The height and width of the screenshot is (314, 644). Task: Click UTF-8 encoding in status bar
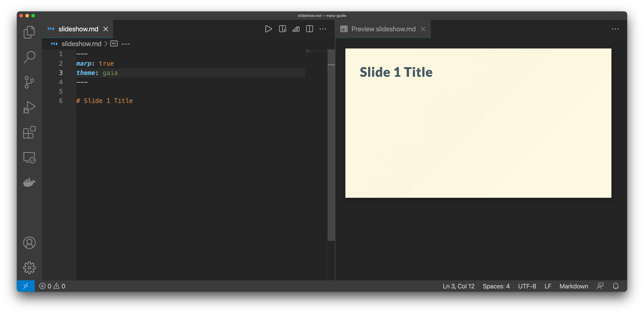click(527, 286)
